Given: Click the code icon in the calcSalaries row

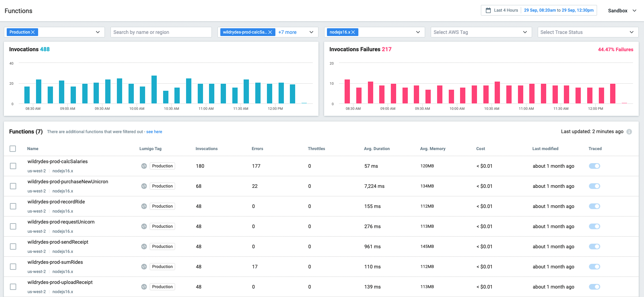Looking at the screenshot, I should coord(144,166).
